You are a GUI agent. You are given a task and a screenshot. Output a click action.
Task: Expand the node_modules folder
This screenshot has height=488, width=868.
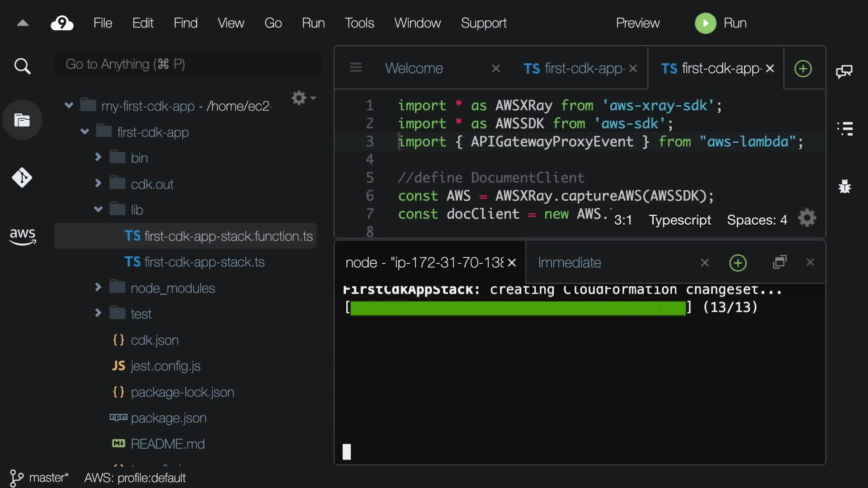(98, 287)
